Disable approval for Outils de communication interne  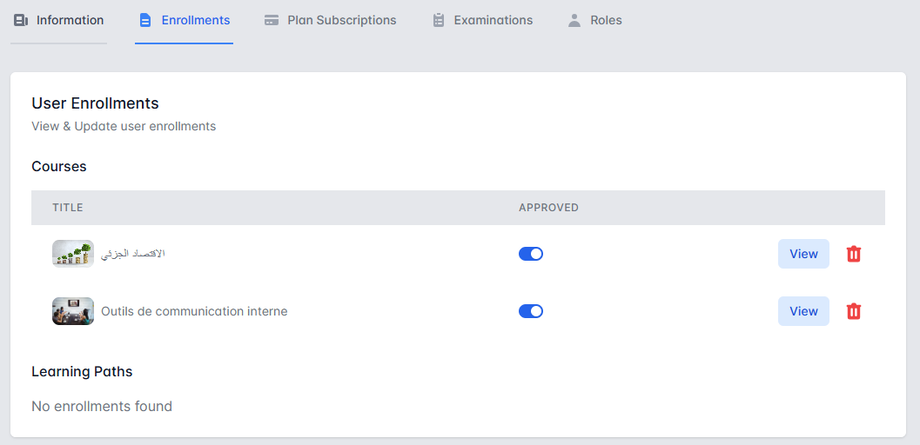point(531,311)
